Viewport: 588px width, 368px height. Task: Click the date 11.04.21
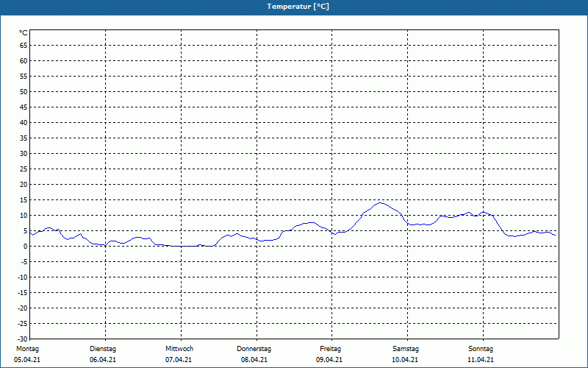481,360
